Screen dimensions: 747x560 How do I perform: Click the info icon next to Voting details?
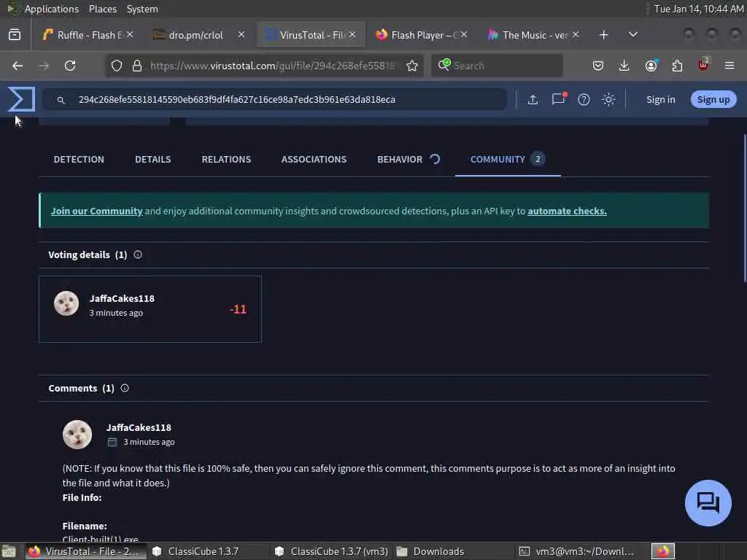[138, 254]
